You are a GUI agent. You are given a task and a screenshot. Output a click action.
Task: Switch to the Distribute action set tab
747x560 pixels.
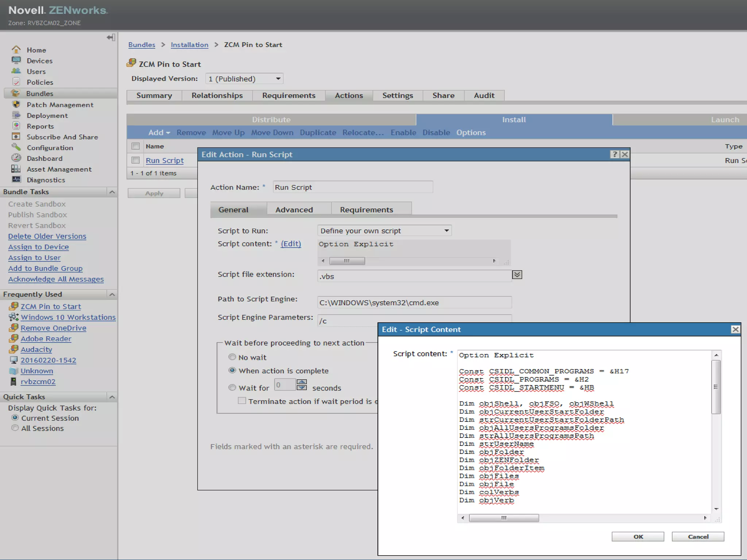271,120
